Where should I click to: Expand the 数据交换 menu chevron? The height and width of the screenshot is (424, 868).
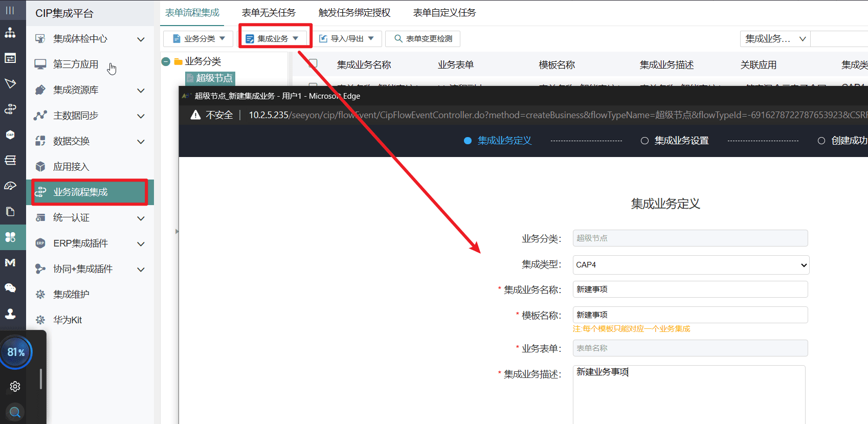[141, 142]
